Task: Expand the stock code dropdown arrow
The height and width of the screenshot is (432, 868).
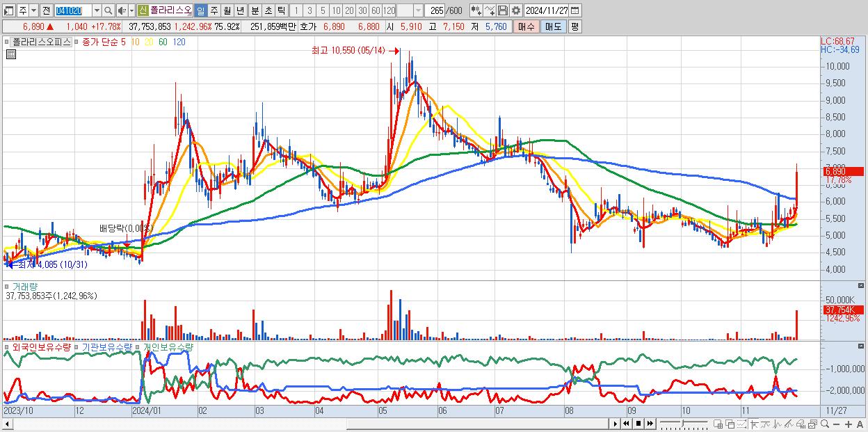Action: pyautogui.click(x=97, y=10)
